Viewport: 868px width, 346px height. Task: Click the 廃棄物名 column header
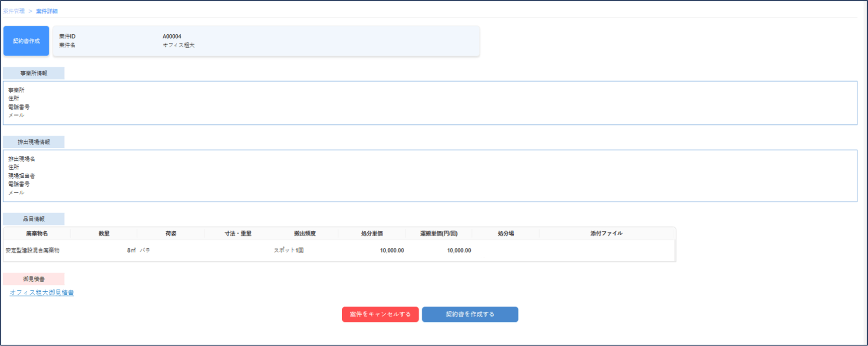(37, 233)
